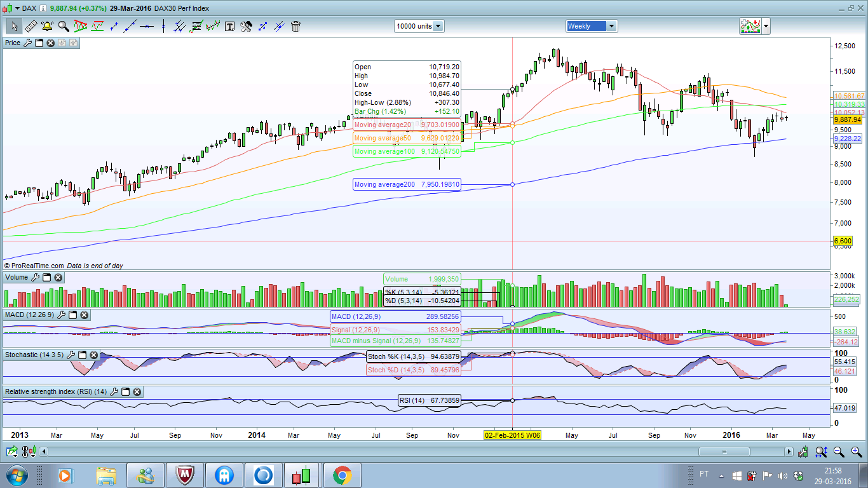
Task: Click the add indicator chart icon
Action: pyautogui.click(x=750, y=26)
